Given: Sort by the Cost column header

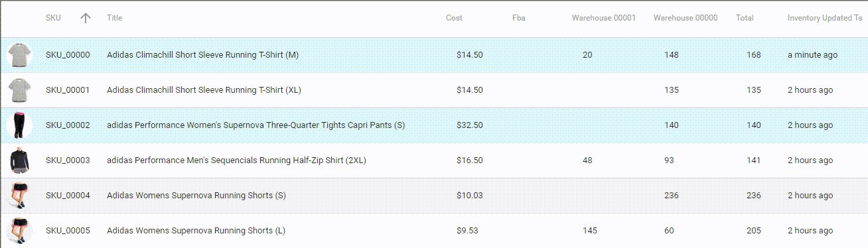Looking at the screenshot, I should click(454, 18).
